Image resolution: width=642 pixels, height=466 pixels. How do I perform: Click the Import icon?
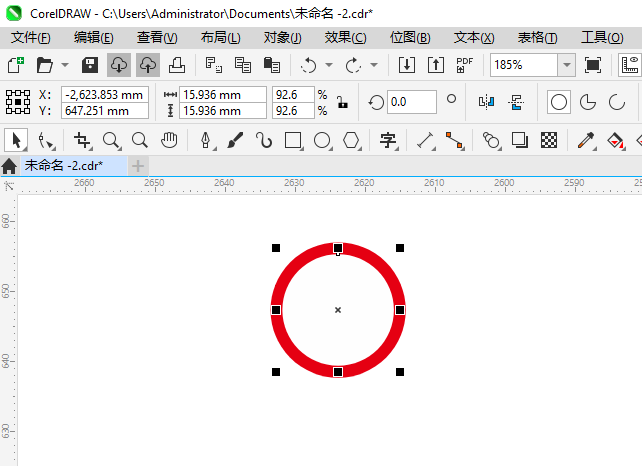pyautogui.click(x=407, y=65)
